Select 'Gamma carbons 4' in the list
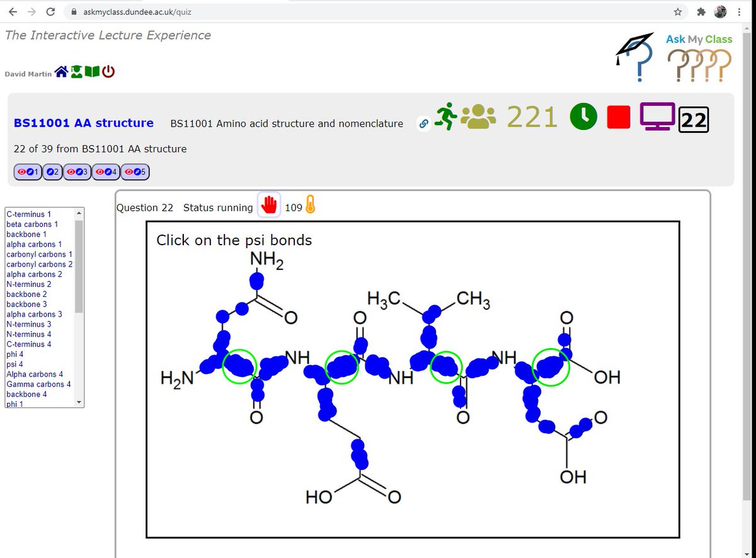Image resolution: width=756 pixels, height=558 pixels. (x=38, y=385)
